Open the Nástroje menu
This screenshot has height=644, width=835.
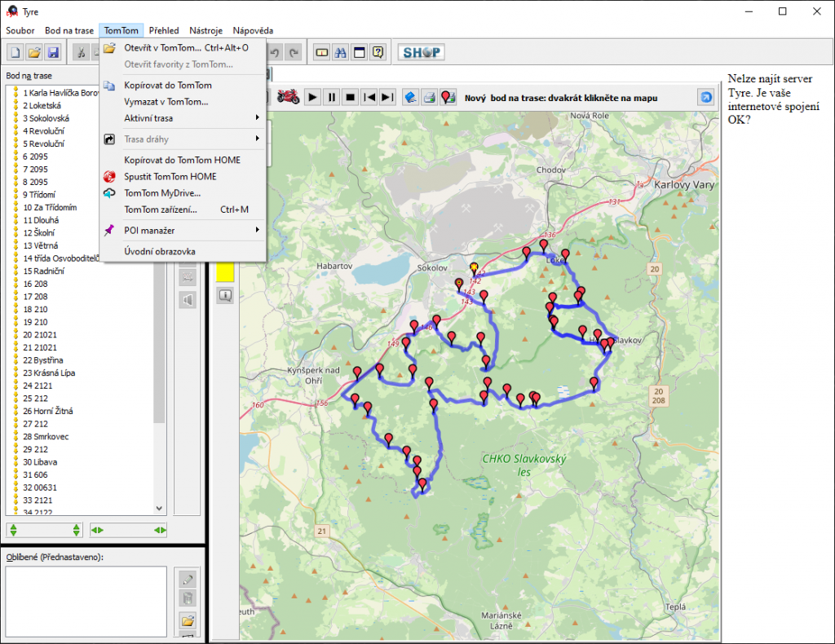pyautogui.click(x=205, y=30)
